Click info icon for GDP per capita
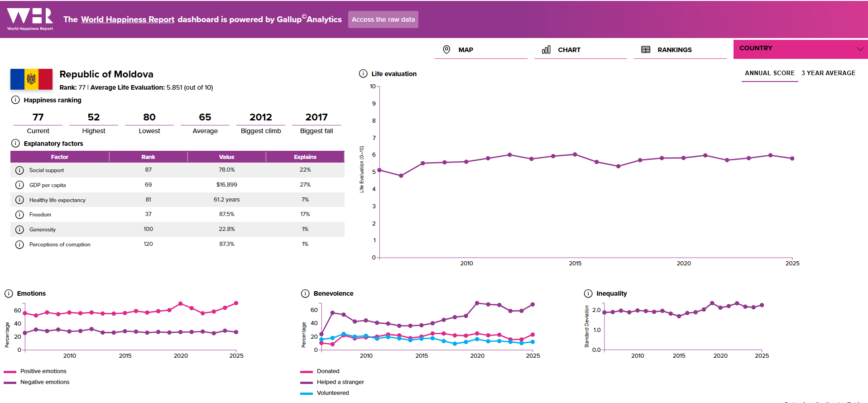The height and width of the screenshot is (403, 868). pos(19,185)
